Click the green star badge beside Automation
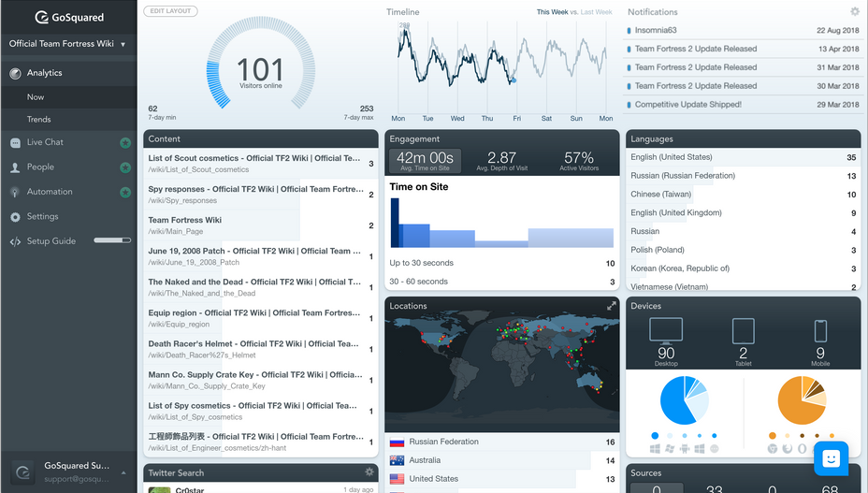The width and height of the screenshot is (868, 493). pos(125,192)
